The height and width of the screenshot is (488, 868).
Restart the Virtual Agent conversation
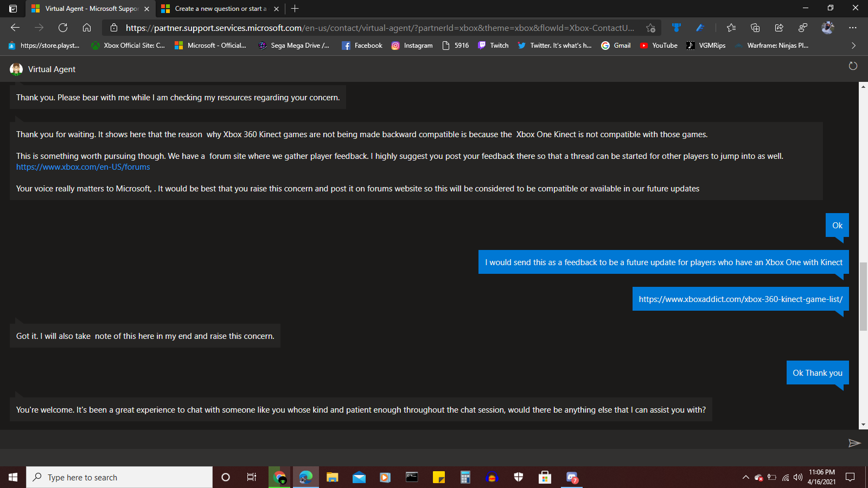(853, 66)
